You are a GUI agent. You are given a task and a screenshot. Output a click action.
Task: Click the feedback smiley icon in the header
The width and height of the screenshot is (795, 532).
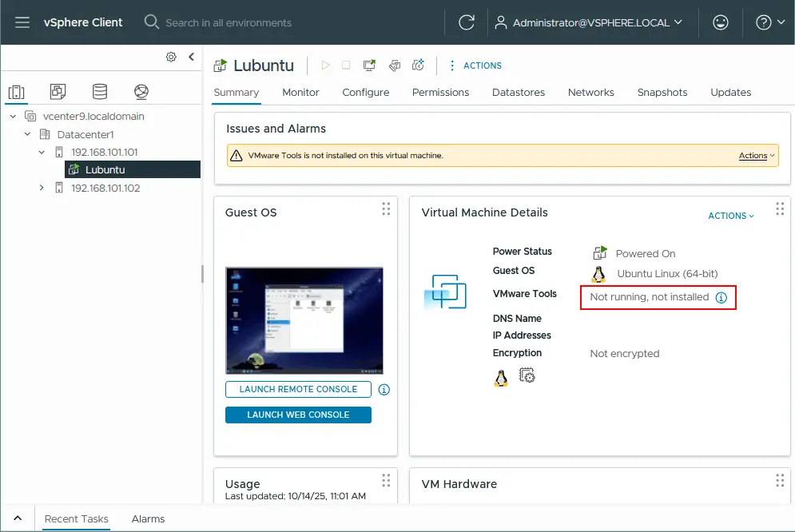[721, 22]
